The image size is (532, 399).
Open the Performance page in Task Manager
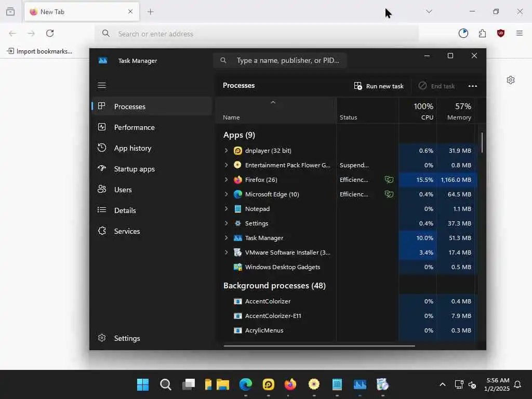tap(152, 127)
